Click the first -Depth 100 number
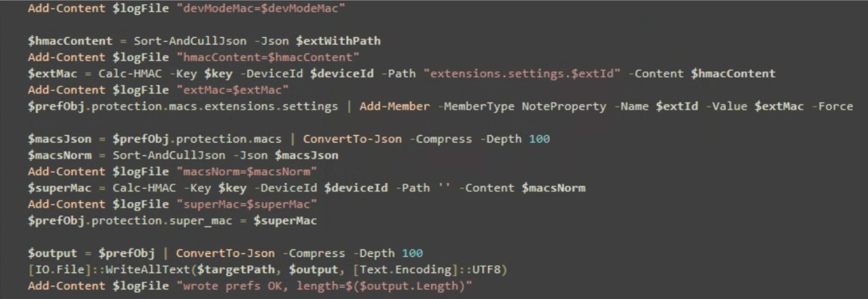Screen dimensions: 868x299 pyautogui.click(x=539, y=139)
